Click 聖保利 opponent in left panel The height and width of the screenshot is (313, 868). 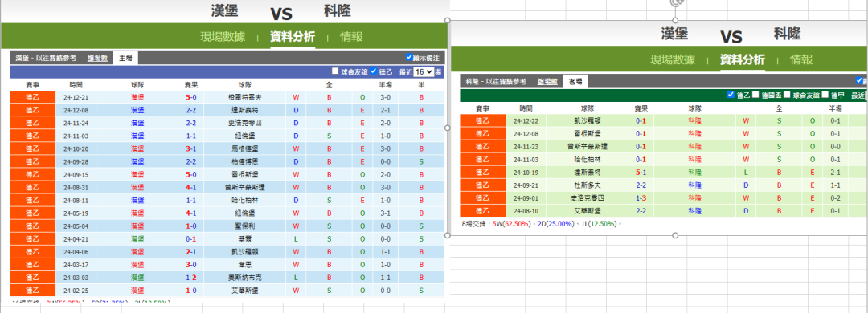click(244, 226)
